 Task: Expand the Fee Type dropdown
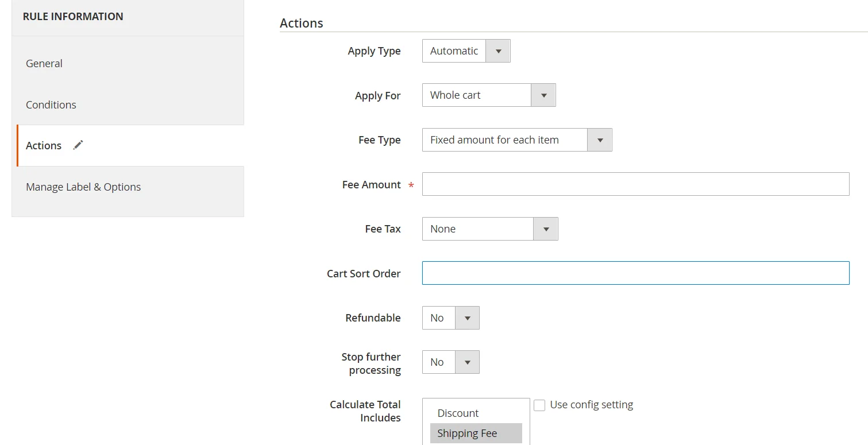point(516,140)
